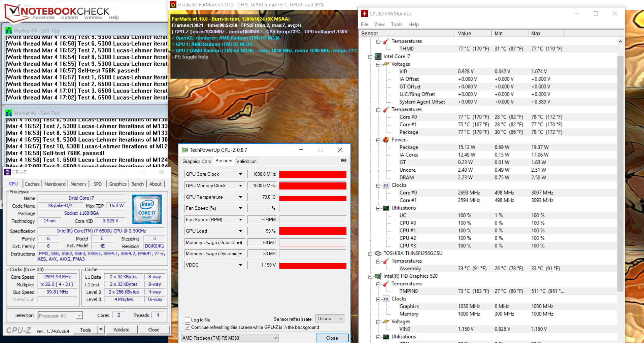Click the Intel HD Graphics 520 card icon
The image size is (644, 343).
378,276
